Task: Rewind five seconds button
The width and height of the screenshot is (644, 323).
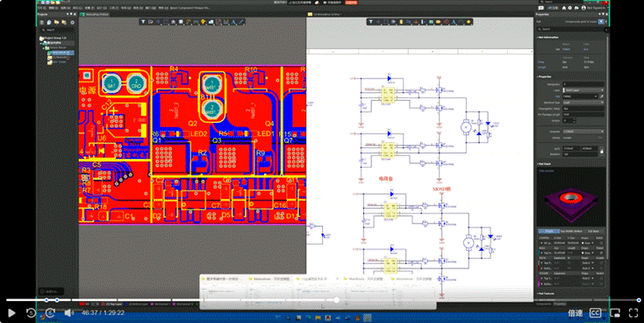Action: 31,313
